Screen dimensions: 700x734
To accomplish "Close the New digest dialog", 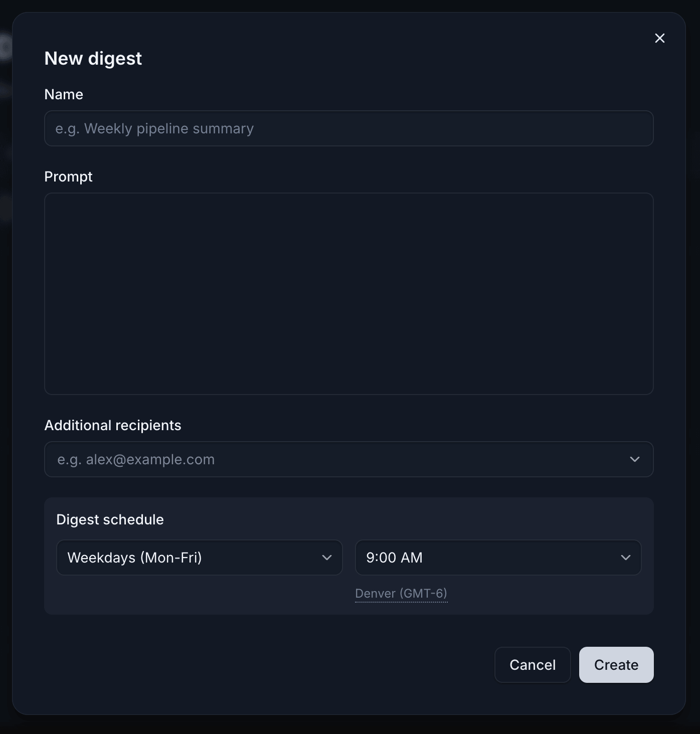I will coord(659,38).
